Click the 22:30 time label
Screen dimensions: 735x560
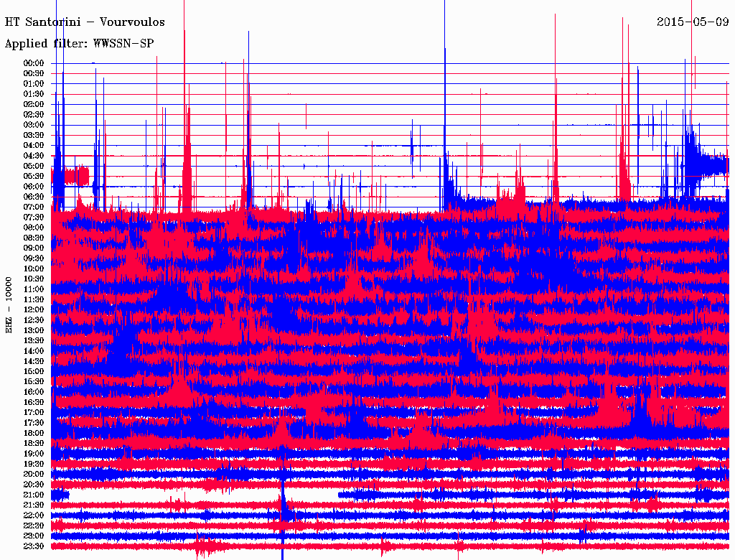click(34, 526)
